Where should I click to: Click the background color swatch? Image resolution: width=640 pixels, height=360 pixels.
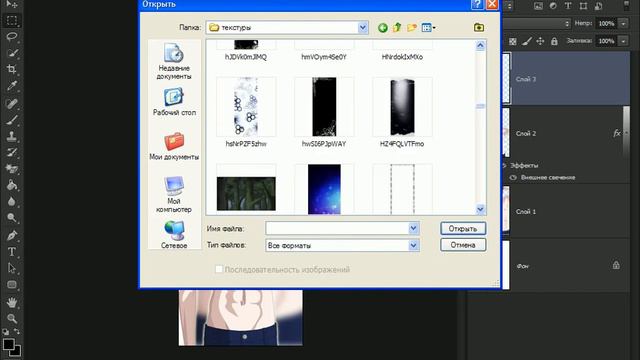[17, 352]
